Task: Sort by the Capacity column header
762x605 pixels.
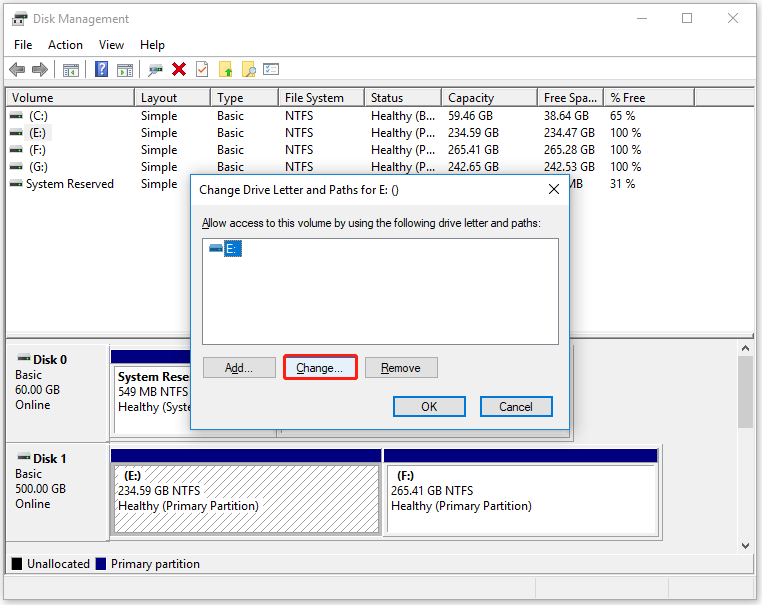Action: coord(490,98)
